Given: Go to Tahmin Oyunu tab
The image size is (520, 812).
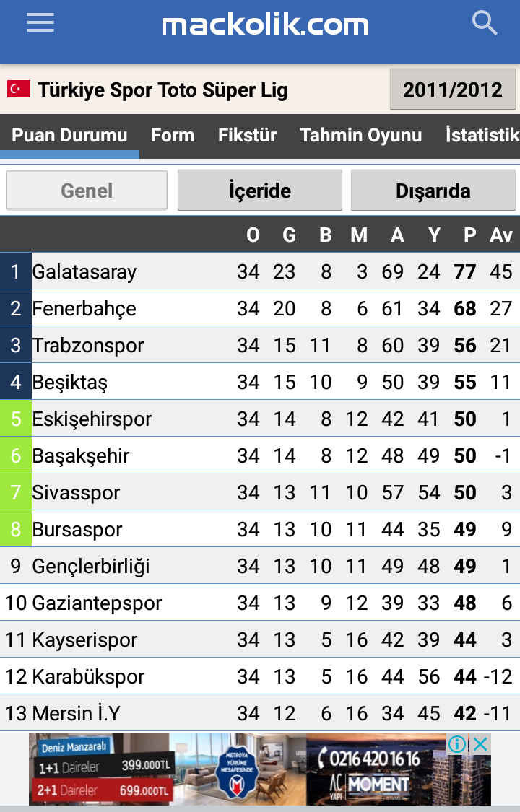Looking at the screenshot, I should (360, 135).
